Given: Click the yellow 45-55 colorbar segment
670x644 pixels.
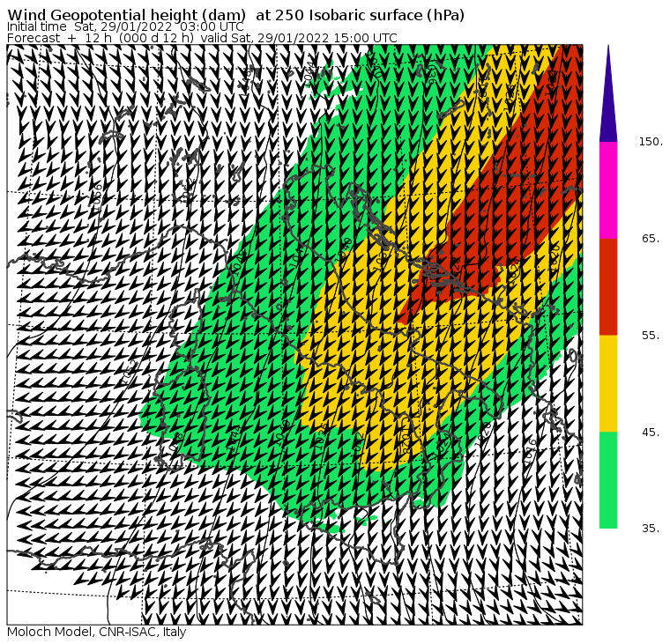Looking at the screenshot, I should click(x=608, y=383).
